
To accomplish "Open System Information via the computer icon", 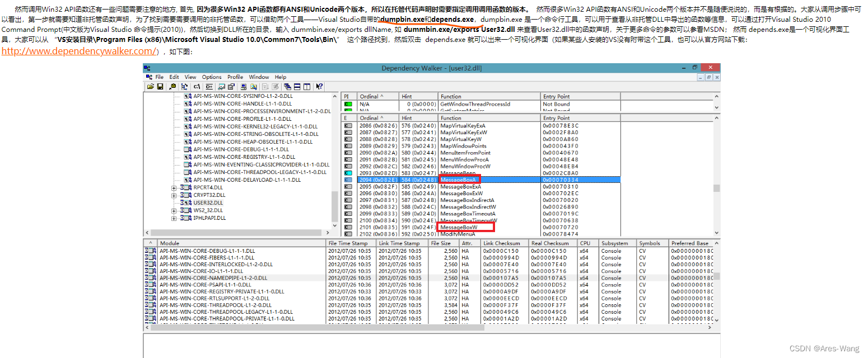I will (242, 87).
